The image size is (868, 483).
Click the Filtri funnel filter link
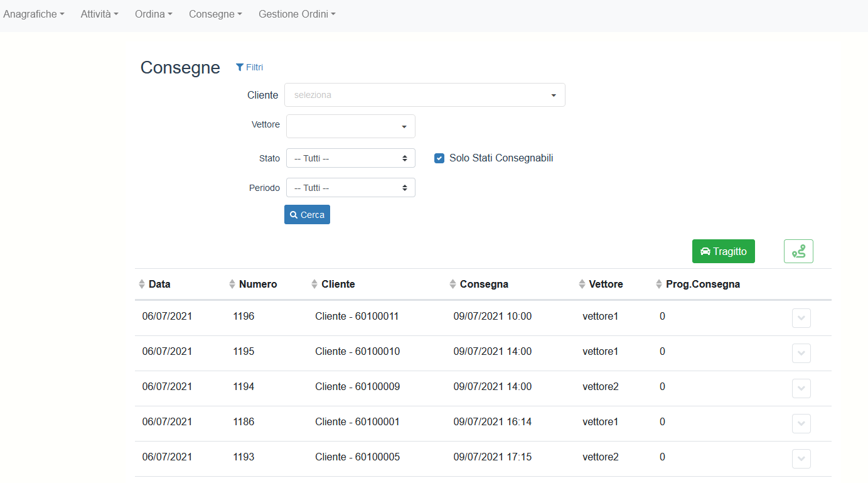pos(249,67)
